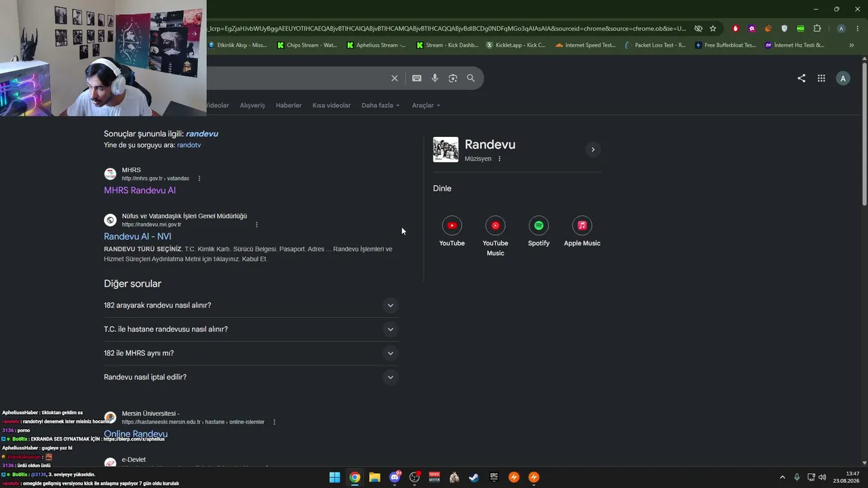Listen on YouTube Music
The image size is (868, 488).
click(x=495, y=236)
